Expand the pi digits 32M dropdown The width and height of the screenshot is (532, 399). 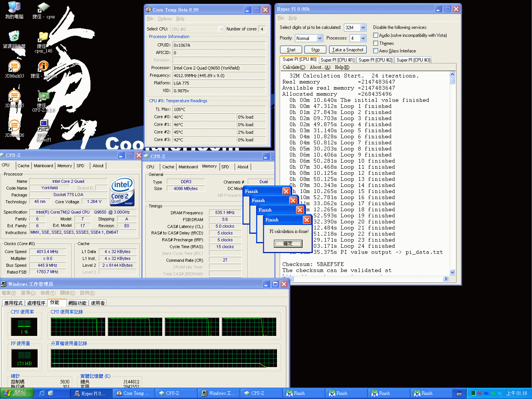[x=363, y=28]
